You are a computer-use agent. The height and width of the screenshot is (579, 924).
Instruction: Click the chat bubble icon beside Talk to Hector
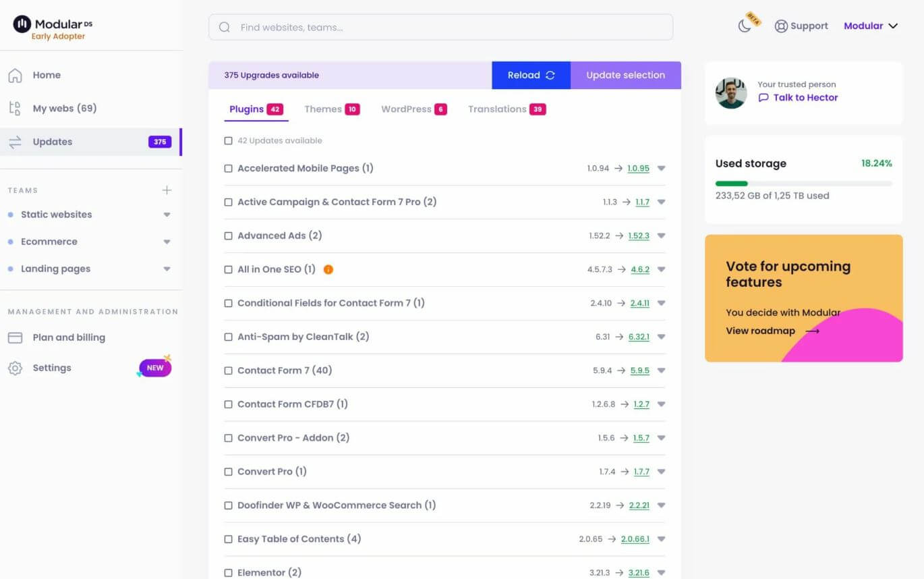coord(763,98)
